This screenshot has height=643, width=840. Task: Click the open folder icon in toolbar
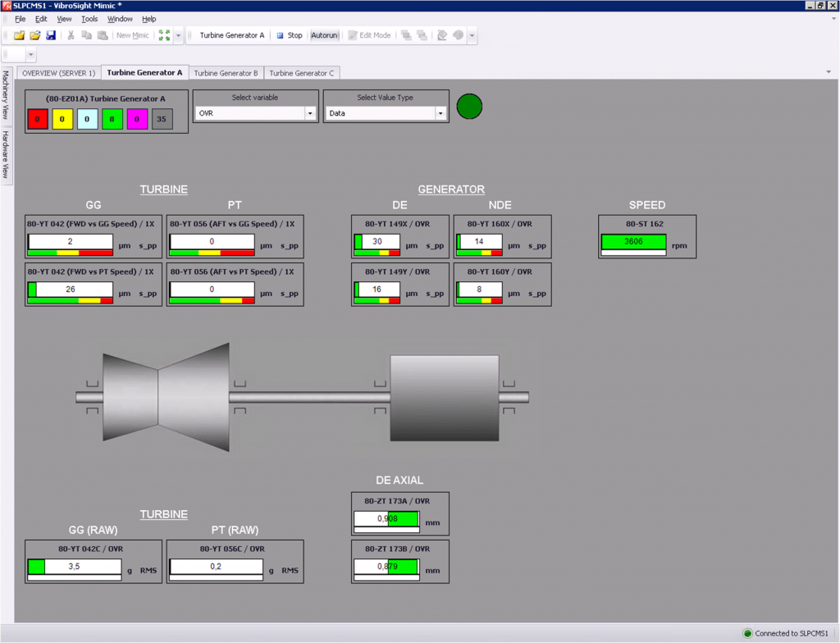[x=34, y=35]
